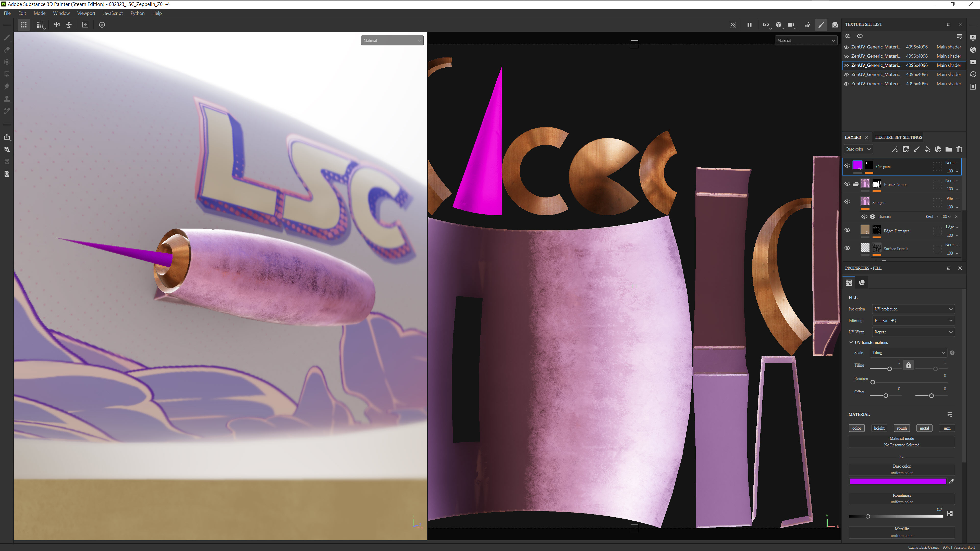
Task: Toggle the metal channel button
Action: [x=924, y=428]
